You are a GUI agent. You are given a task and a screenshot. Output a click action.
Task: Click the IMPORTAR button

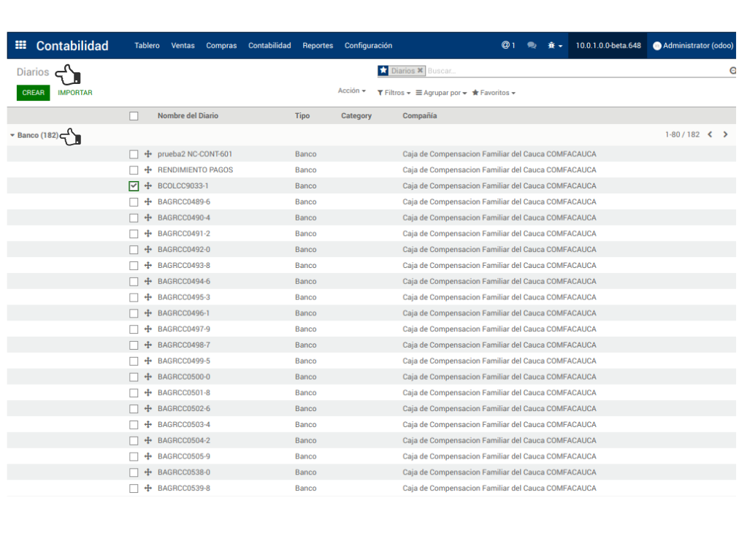tap(75, 93)
